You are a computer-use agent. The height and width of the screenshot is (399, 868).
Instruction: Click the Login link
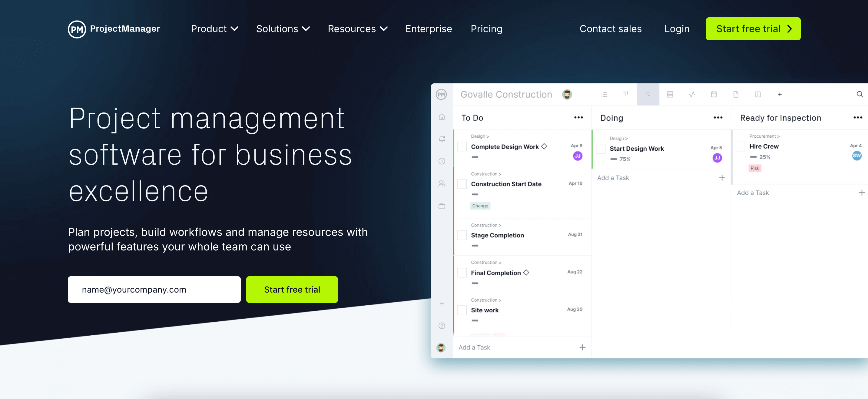tap(677, 29)
